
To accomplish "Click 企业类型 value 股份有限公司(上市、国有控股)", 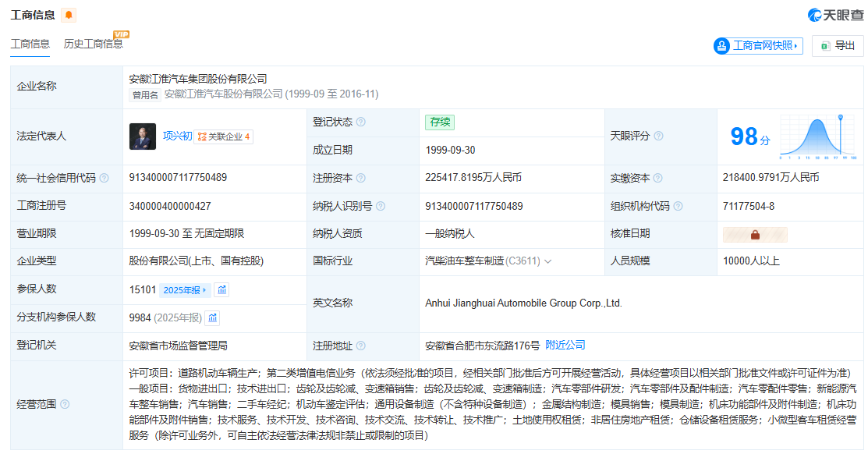I will [197, 261].
